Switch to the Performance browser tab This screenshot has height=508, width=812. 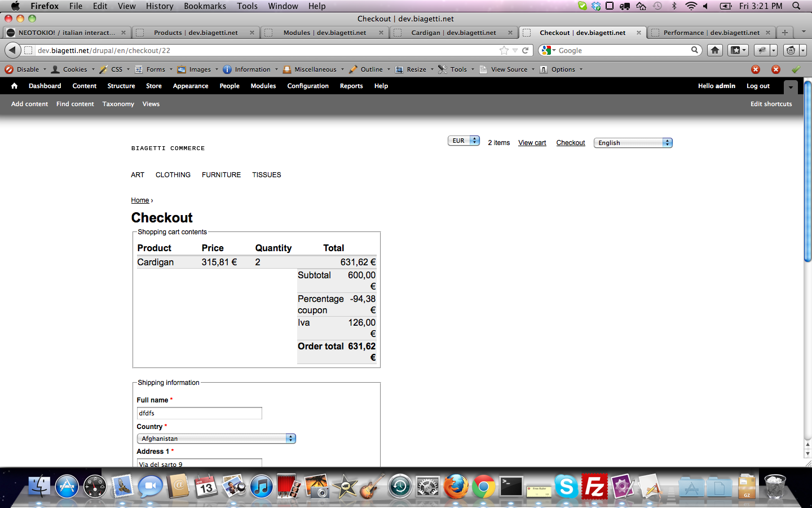pos(712,32)
